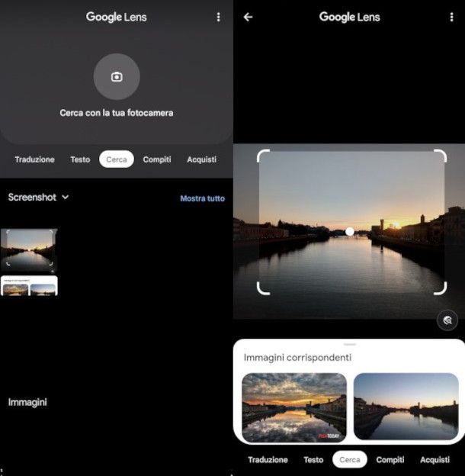Switch to Acquisti tab on right screen
The image size is (465, 476).
435,460
